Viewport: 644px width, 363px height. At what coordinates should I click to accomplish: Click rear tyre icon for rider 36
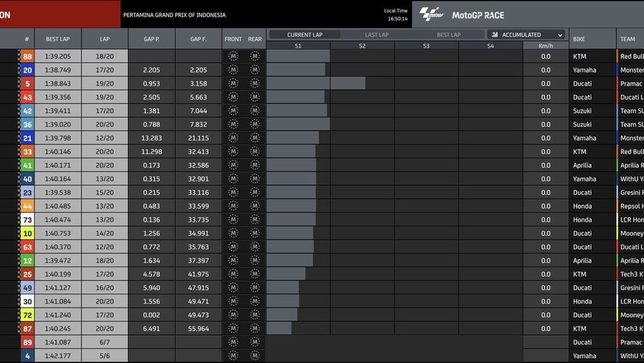coord(255,124)
